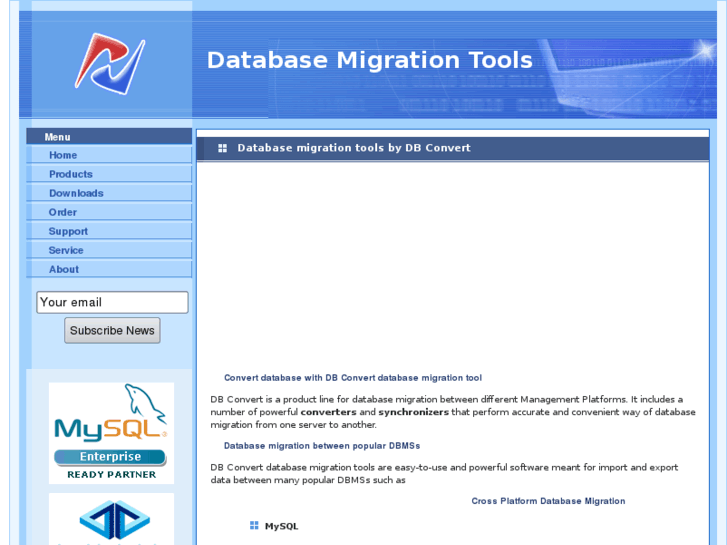Click the grid icon beside the page heading
Image resolution: width=727 pixels, height=545 pixels.
(223, 148)
